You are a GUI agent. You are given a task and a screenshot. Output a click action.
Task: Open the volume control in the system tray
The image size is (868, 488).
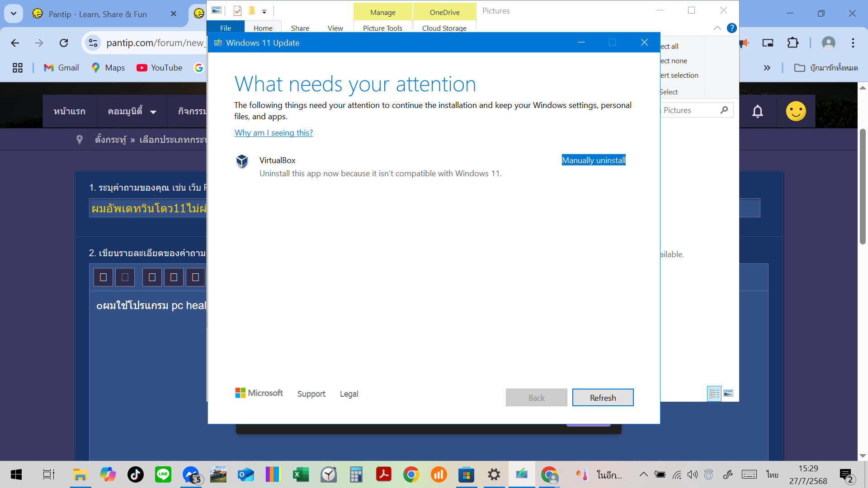[x=692, y=474]
